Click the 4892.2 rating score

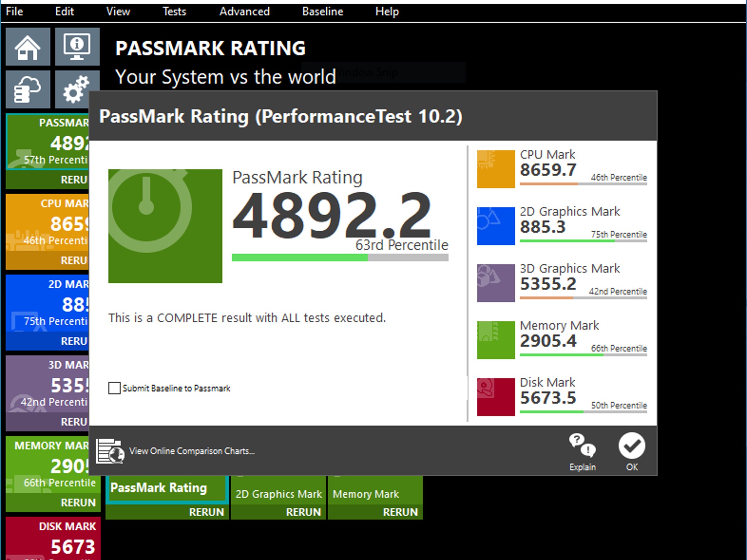click(332, 215)
